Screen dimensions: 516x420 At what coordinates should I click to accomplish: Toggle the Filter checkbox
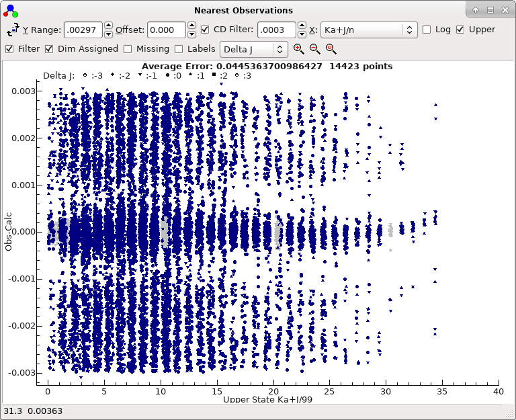[9, 49]
